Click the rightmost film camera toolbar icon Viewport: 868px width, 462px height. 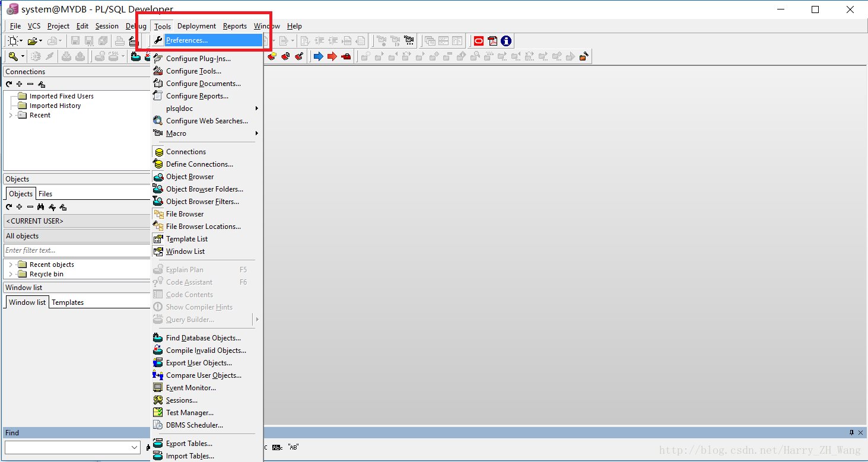pyautogui.click(x=409, y=41)
